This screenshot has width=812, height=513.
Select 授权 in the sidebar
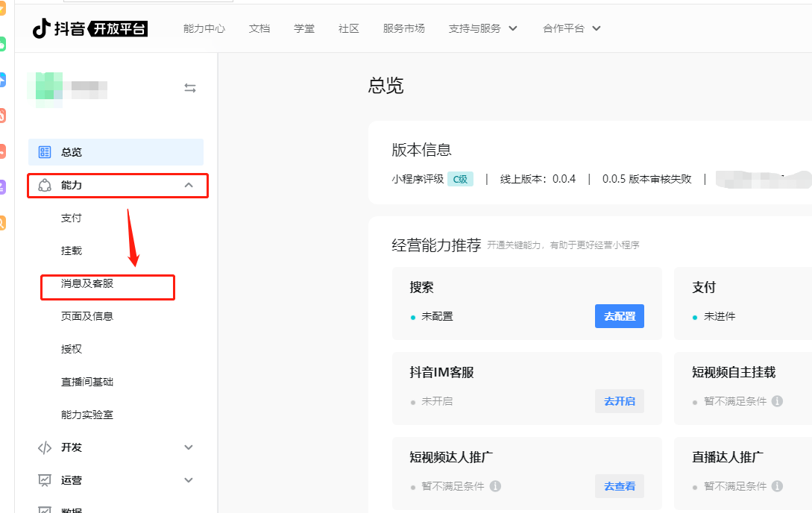click(x=72, y=350)
